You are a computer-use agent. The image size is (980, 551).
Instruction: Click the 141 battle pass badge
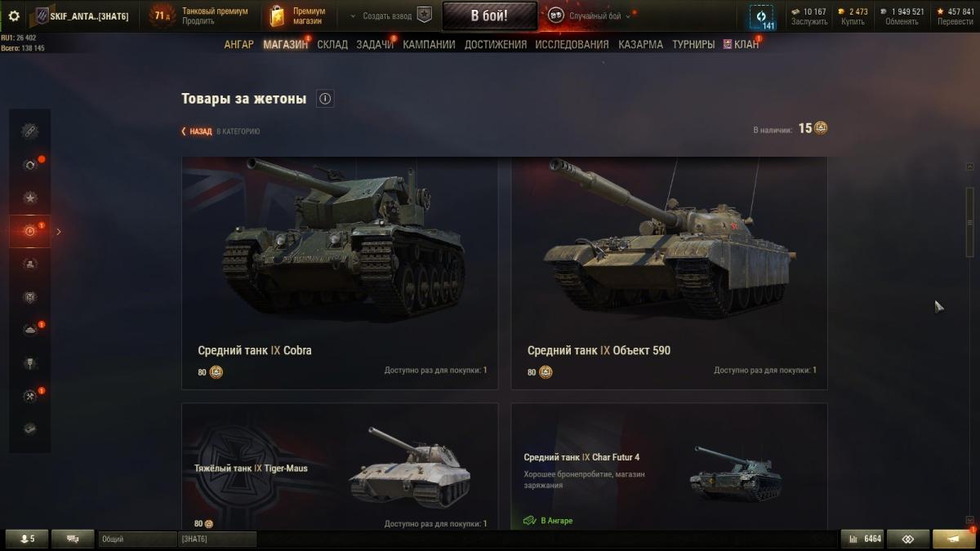pos(762,16)
